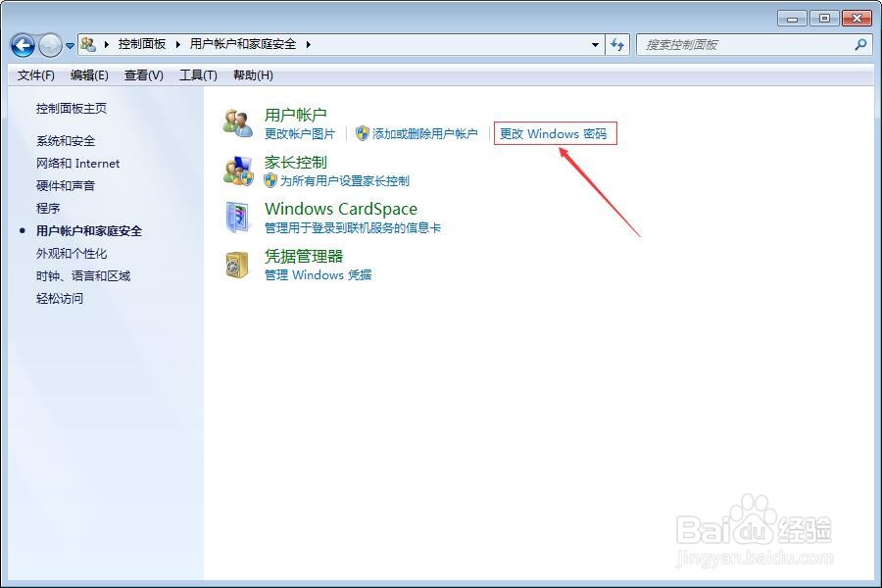Click the shield icon beside 添加或删除用户帐户

pos(363,133)
